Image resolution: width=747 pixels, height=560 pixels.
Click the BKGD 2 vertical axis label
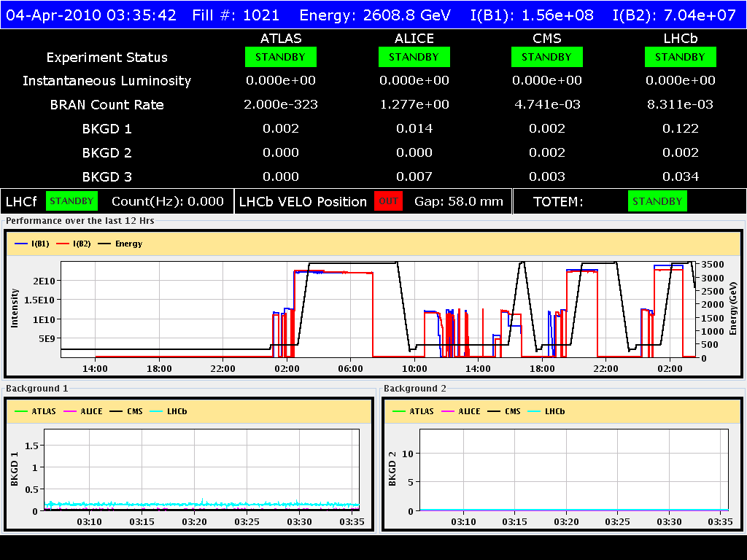pyautogui.click(x=392, y=469)
